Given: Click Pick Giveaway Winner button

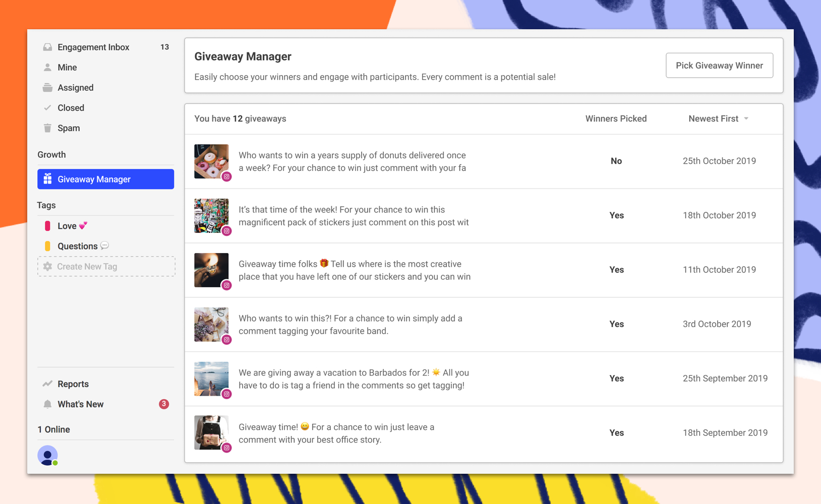Looking at the screenshot, I should coord(719,66).
